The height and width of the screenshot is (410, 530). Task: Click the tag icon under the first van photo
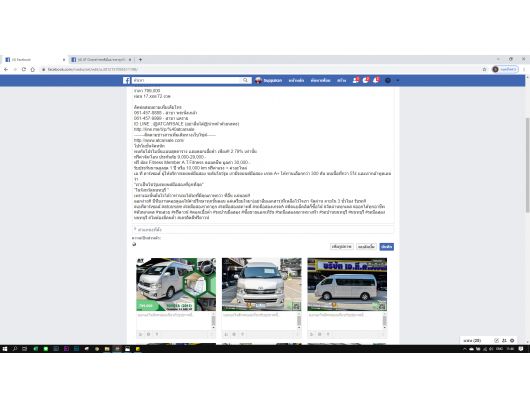[141, 334]
